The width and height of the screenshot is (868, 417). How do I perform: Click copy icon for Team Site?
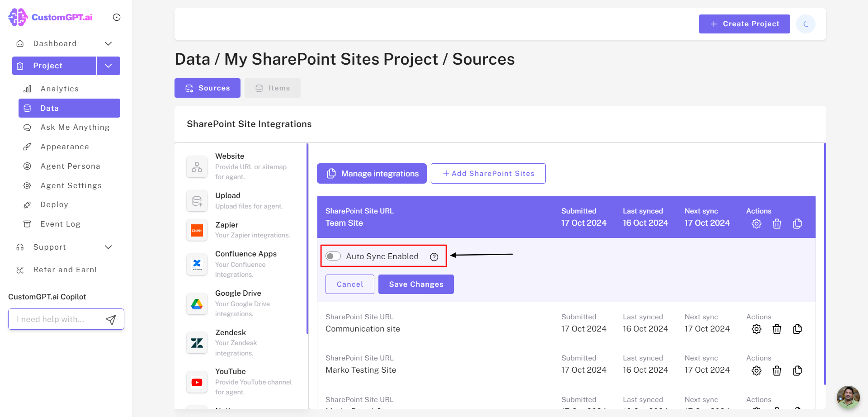tap(797, 223)
